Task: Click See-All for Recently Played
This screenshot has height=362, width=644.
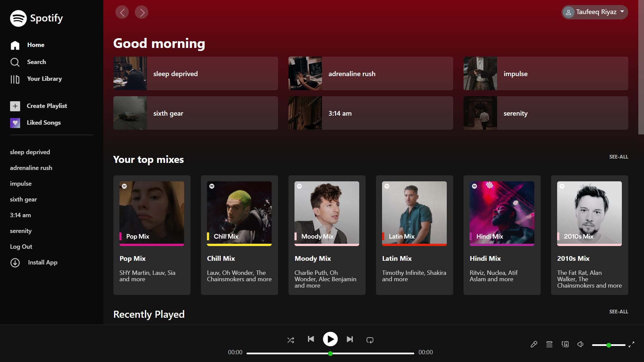Action: 619,312
